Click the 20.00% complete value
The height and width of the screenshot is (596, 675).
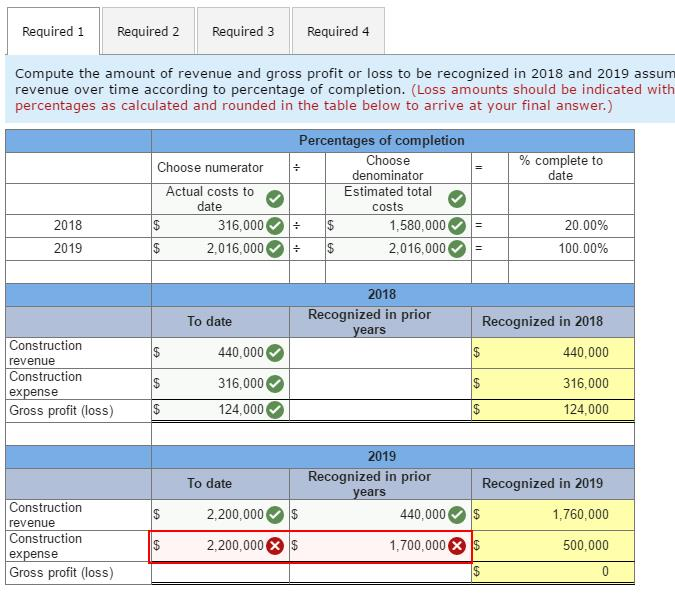(x=586, y=225)
